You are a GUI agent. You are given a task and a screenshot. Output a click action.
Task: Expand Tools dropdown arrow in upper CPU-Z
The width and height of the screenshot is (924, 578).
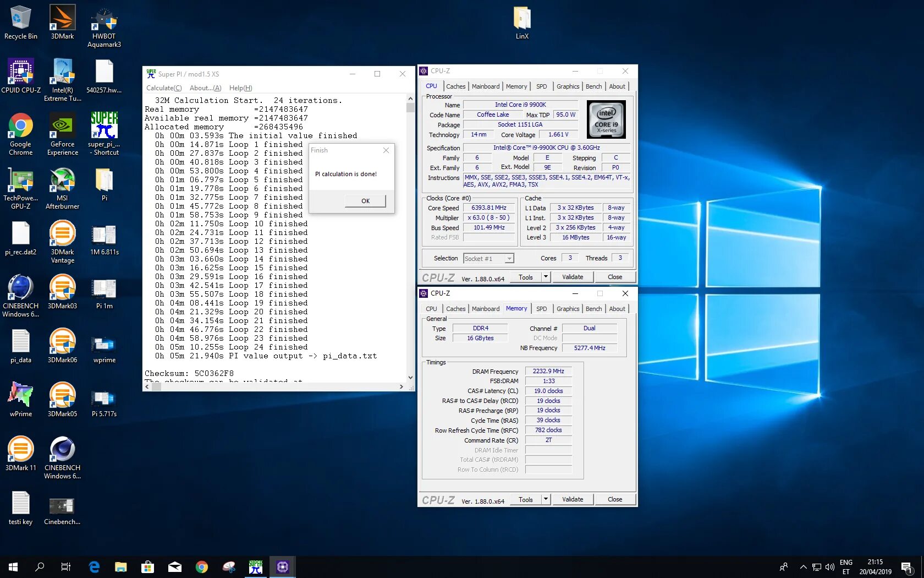coord(546,277)
